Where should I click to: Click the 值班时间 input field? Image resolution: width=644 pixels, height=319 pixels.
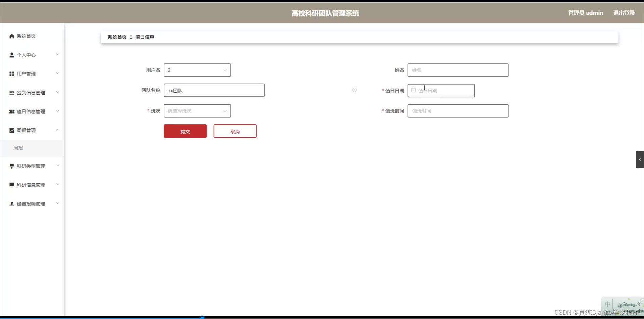tap(458, 111)
